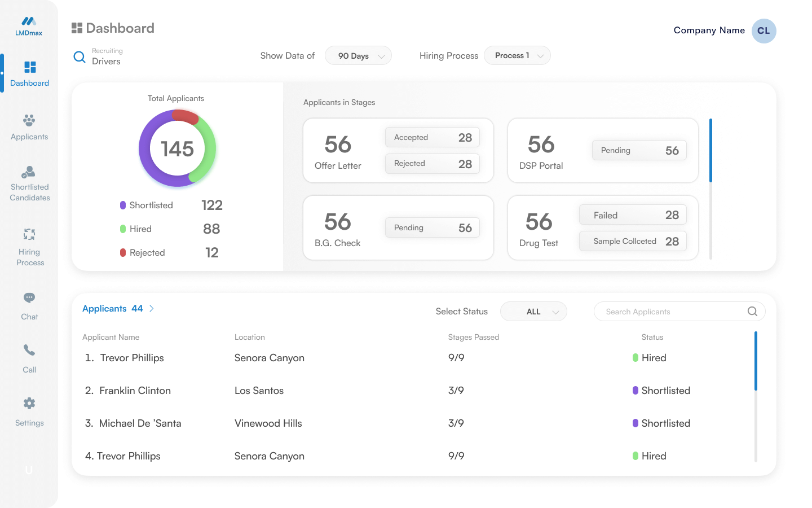The image size is (812, 508).
Task: Type in the Search Applicants field
Action: (x=671, y=312)
